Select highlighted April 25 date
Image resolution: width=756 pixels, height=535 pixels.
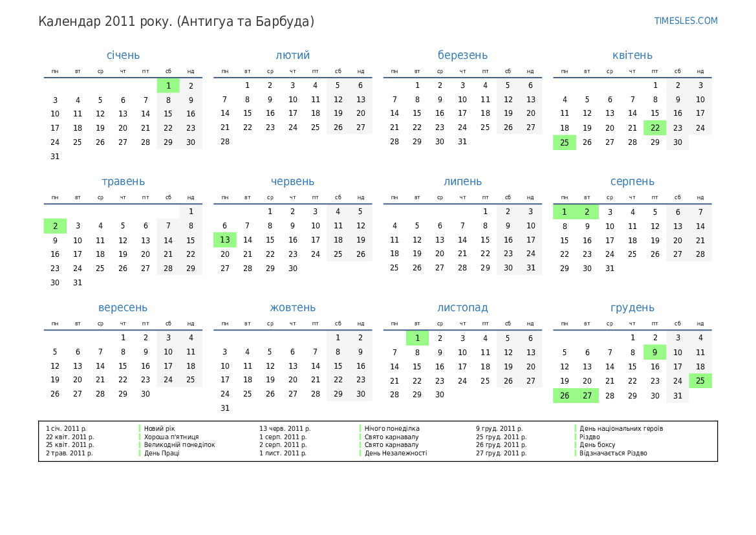pyautogui.click(x=565, y=142)
